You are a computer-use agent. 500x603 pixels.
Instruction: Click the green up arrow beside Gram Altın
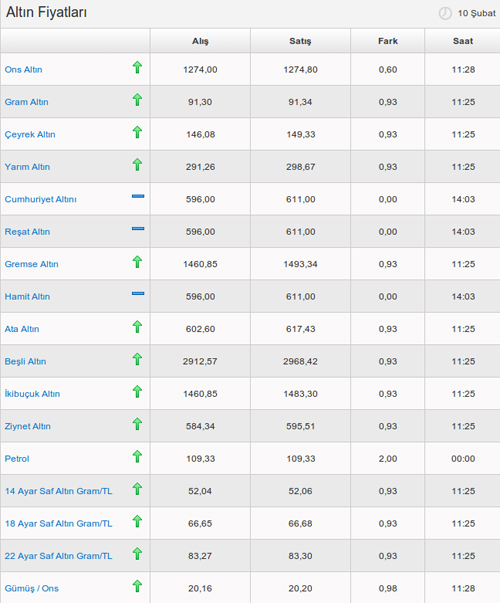pos(137,100)
